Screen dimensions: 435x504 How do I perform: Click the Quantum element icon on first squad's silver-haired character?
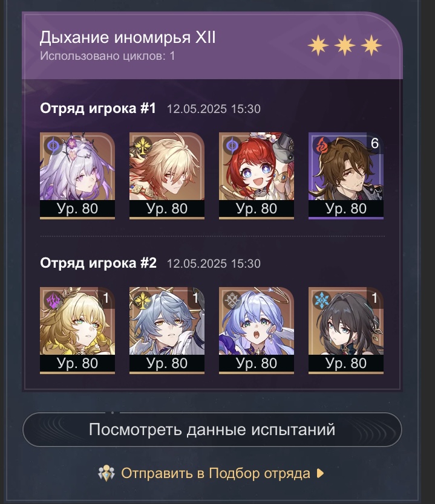(53, 146)
